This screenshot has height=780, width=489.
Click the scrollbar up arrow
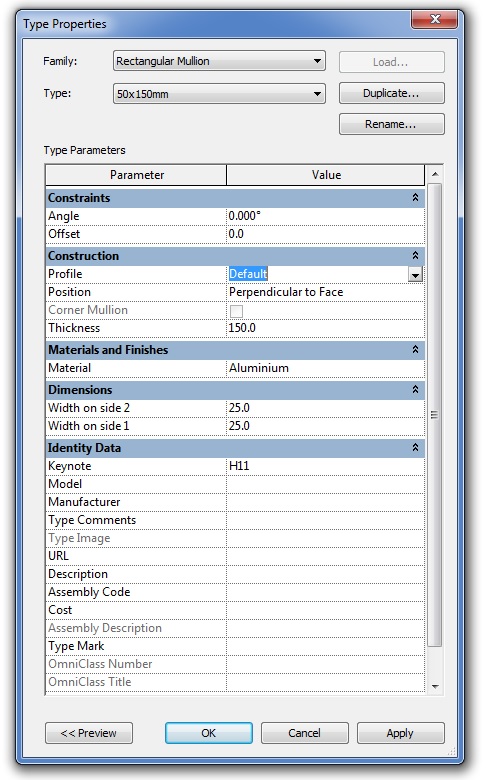[435, 174]
